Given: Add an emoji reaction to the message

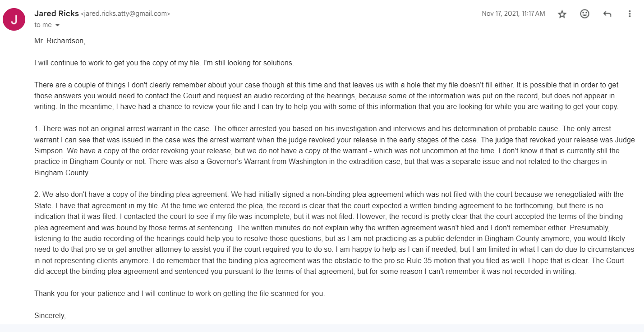Looking at the screenshot, I should point(584,14).
